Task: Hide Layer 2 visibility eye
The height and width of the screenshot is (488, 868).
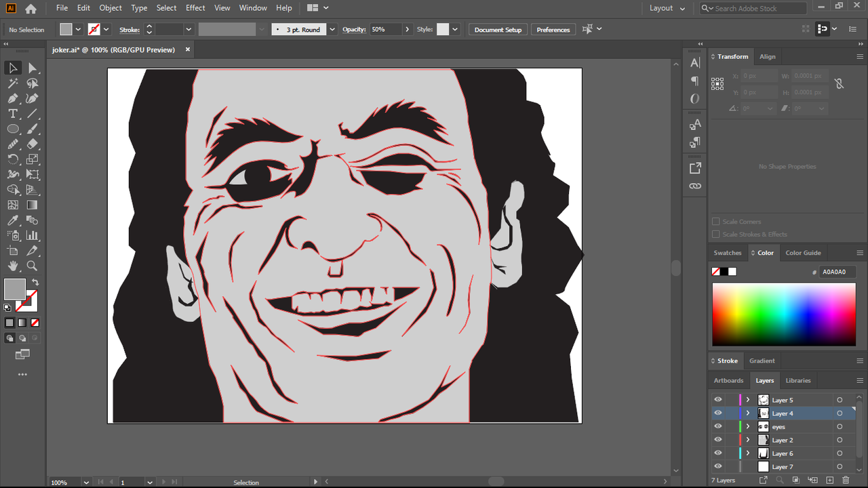Action: [x=718, y=440]
